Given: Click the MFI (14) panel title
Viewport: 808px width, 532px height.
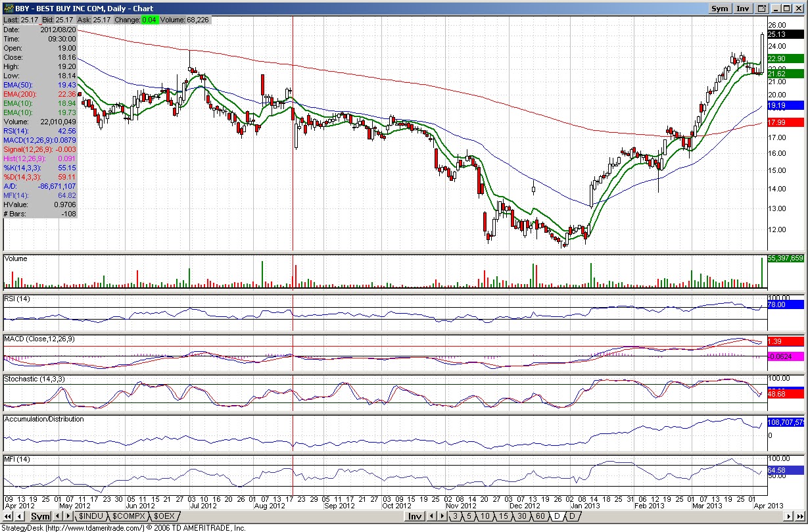Looking at the screenshot, I should (x=17, y=458).
